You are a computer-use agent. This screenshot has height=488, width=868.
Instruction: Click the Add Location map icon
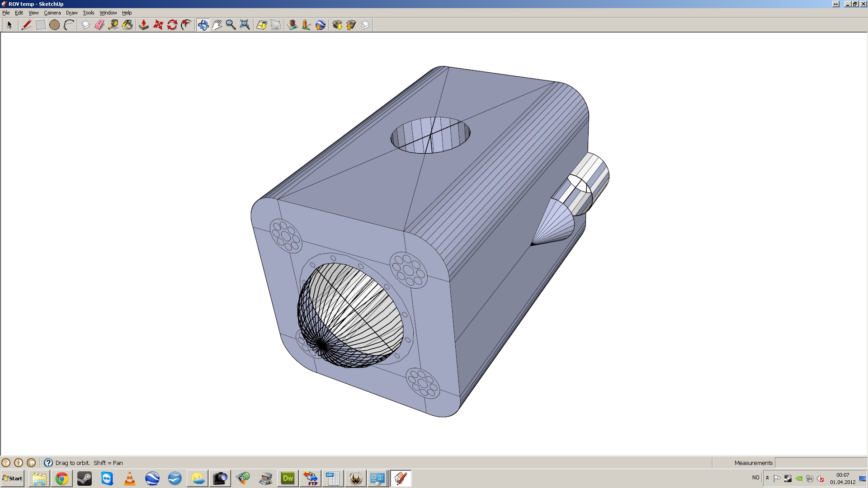261,25
